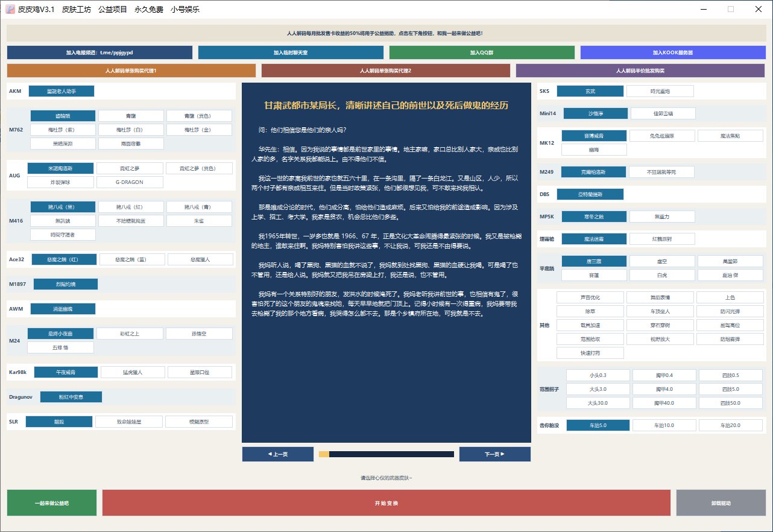Select the 玄武 skin for SKS
This screenshot has height=532, width=773.
590,91
